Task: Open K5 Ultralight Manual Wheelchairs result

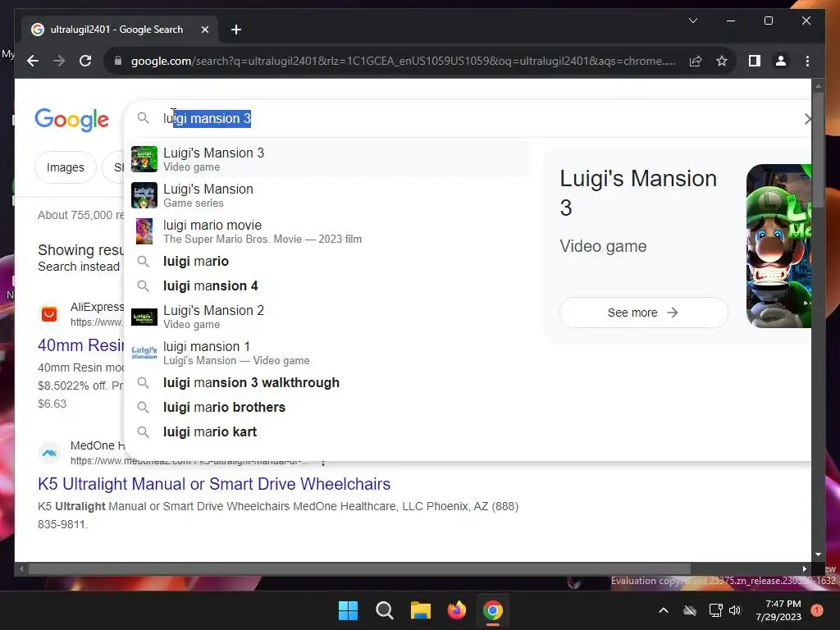Action: tap(214, 484)
